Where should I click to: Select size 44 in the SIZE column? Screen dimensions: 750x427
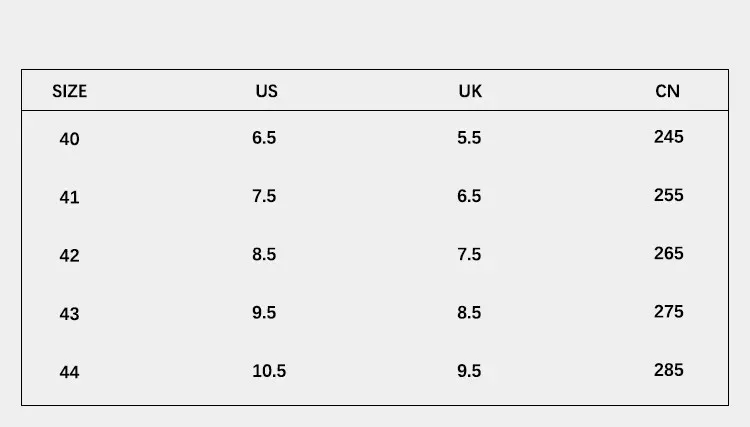[69, 372]
